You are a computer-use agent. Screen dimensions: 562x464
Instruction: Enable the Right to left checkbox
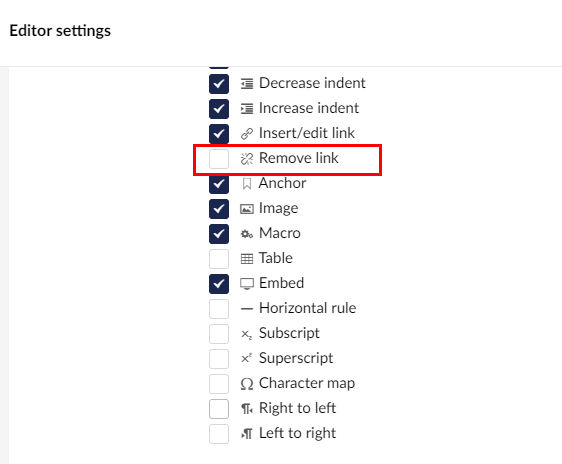click(219, 409)
